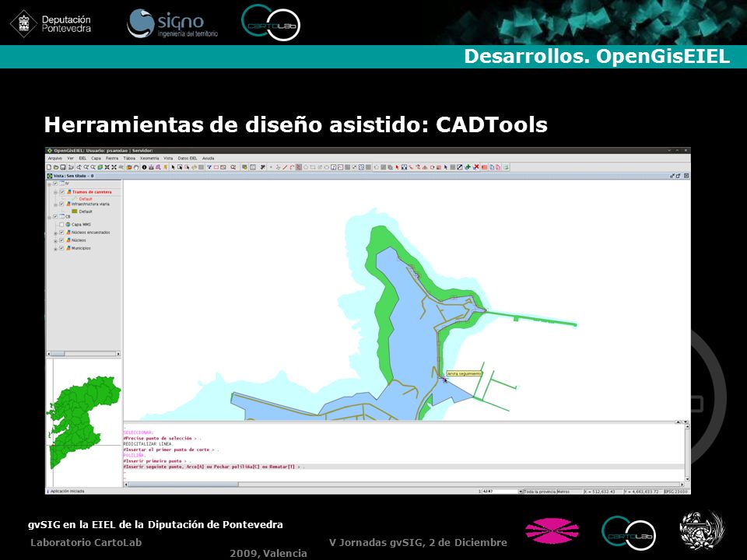Open the Capa menu
Viewport: 747px width, 560px height.
tap(96, 158)
